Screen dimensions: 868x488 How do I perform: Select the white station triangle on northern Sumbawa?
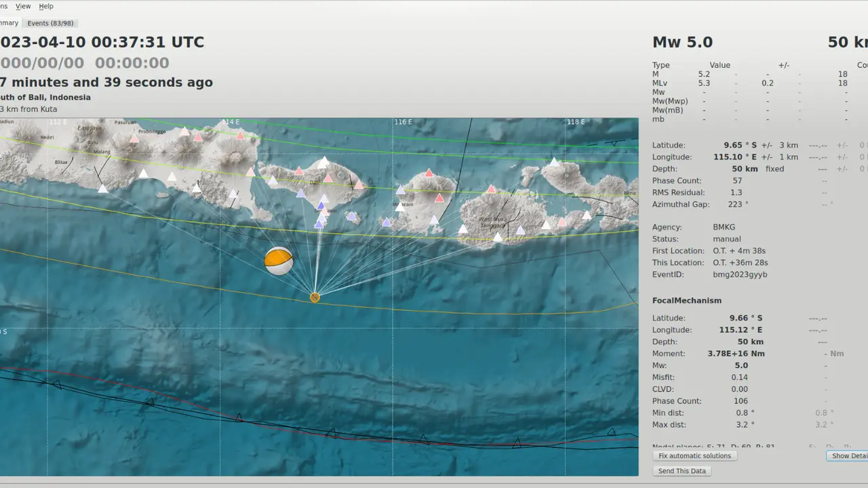[555, 162]
